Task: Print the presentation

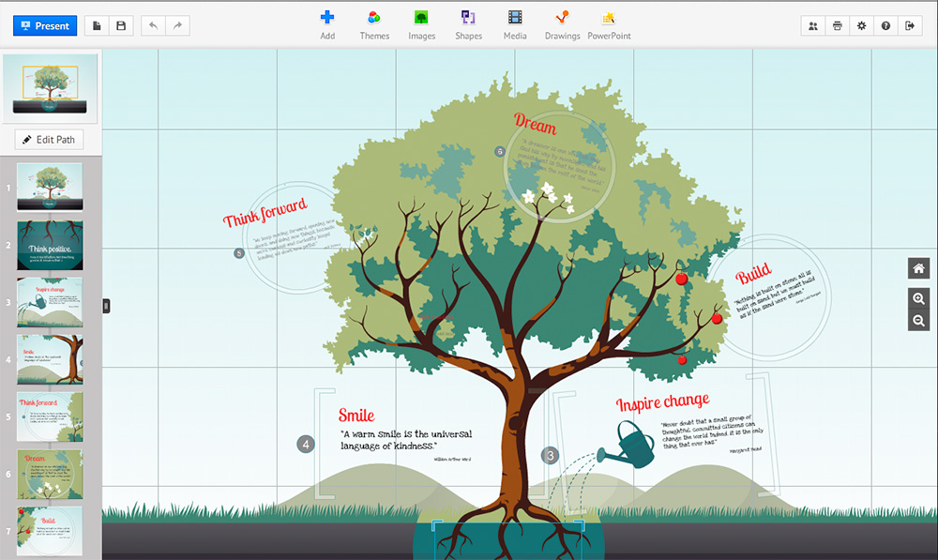Action: pyautogui.click(x=838, y=26)
